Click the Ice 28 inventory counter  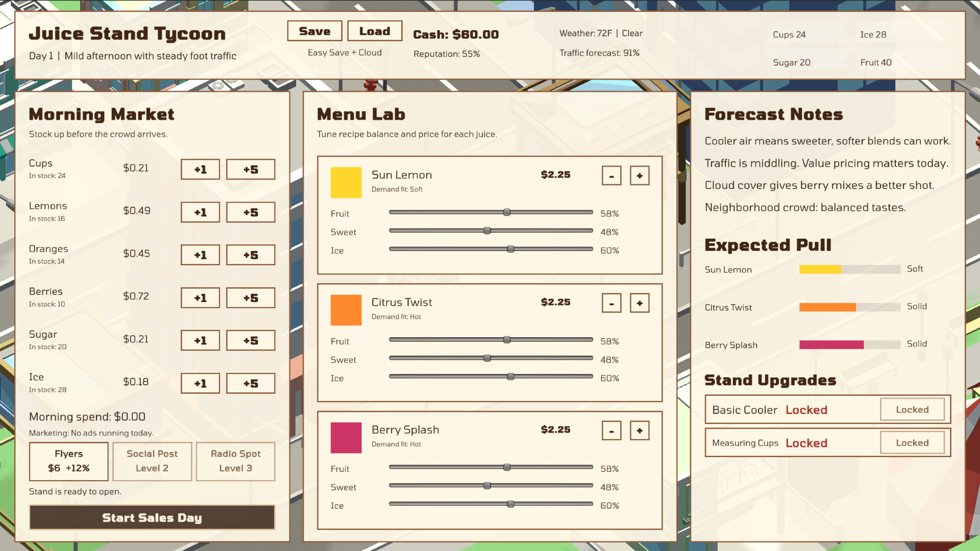[x=873, y=35]
